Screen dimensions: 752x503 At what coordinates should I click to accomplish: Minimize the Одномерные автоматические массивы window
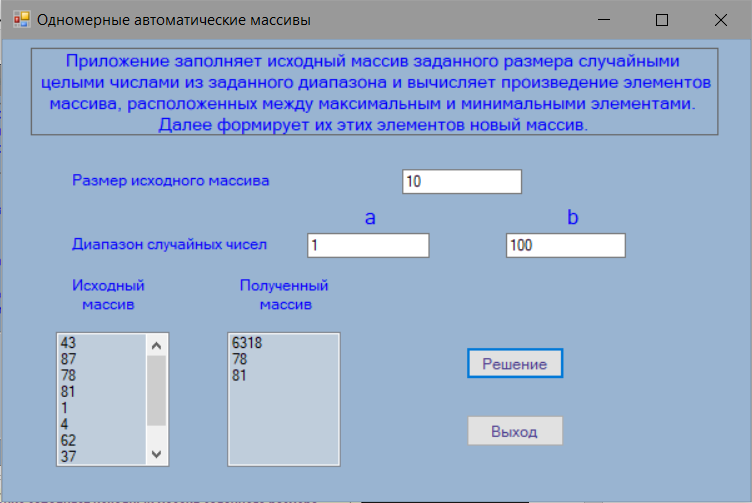coord(604,20)
